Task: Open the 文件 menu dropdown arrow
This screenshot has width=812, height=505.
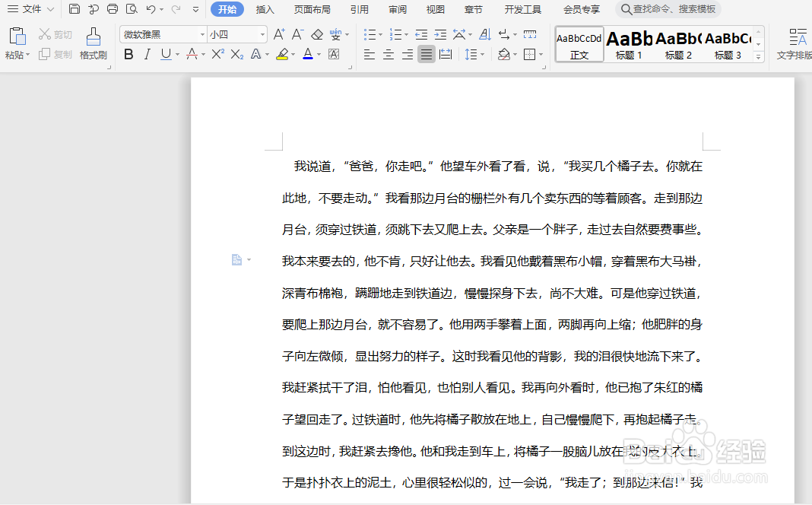Action: point(50,9)
